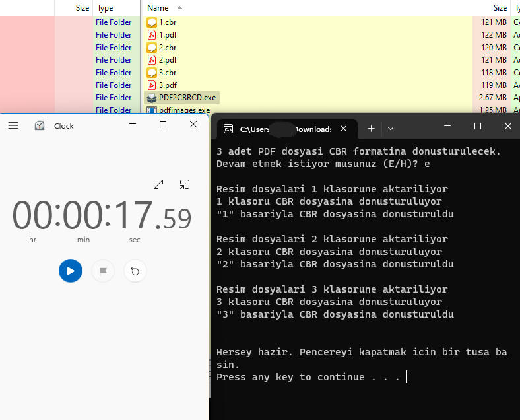Click the 2.cbr comic file icon

[152, 48]
